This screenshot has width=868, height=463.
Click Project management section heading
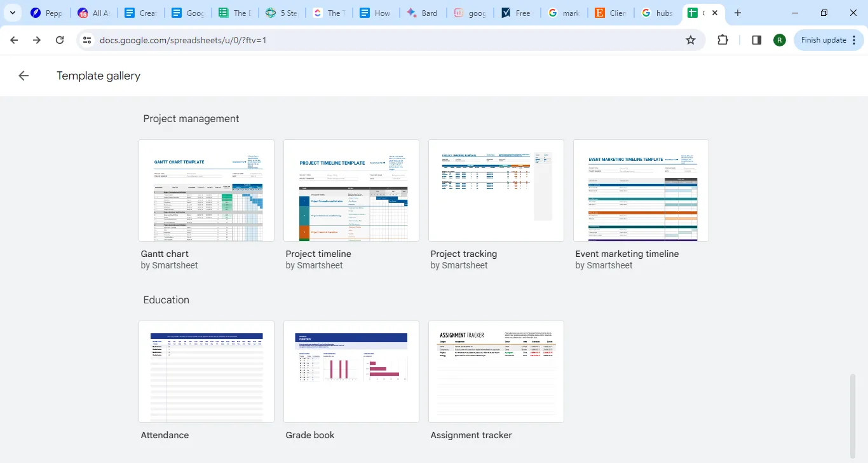pyautogui.click(x=191, y=119)
